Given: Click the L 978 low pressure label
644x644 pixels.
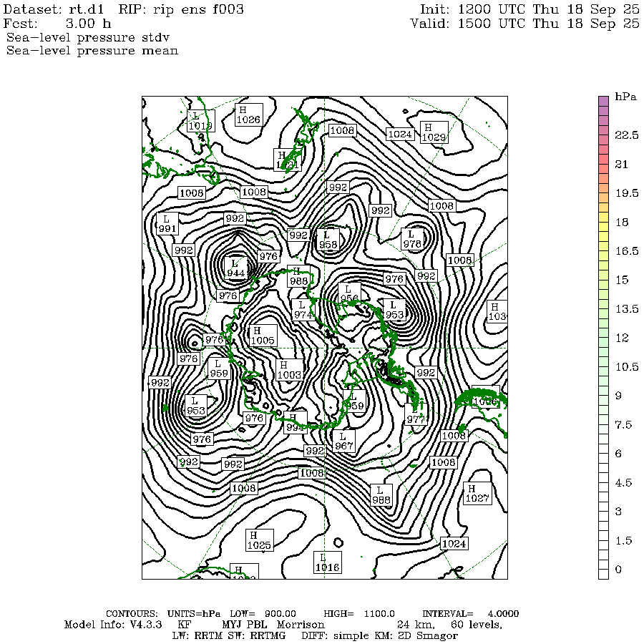Looking at the screenshot, I should pyautogui.click(x=412, y=239).
